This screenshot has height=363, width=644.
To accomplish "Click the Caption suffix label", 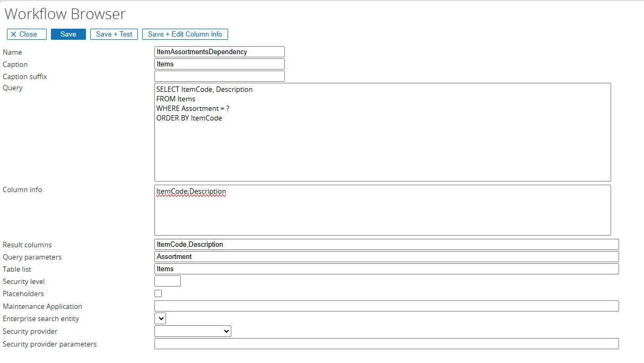I will (25, 76).
